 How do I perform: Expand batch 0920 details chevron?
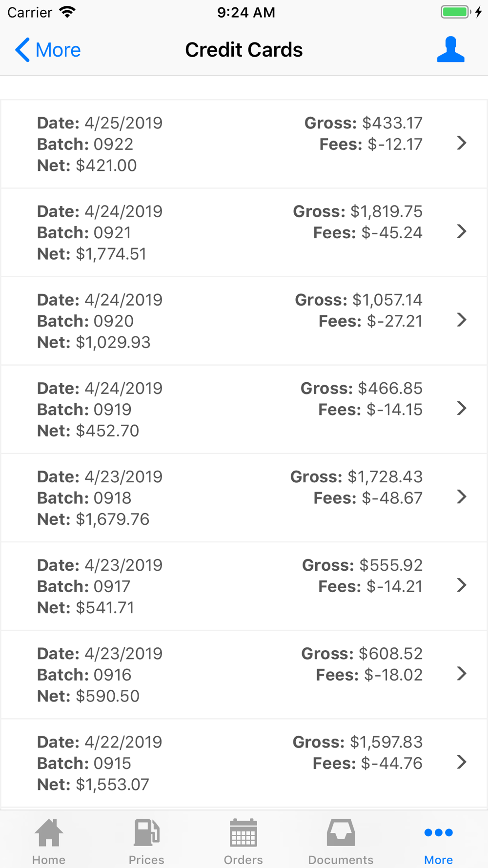[x=461, y=320]
